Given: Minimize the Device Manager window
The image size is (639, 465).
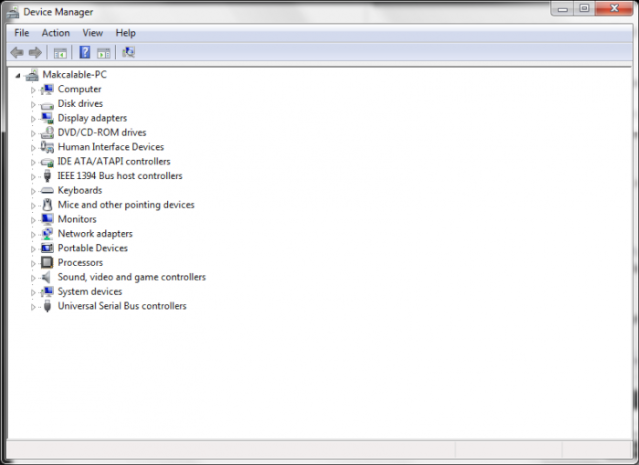Looking at the screenshot, I should pos(563,8).
